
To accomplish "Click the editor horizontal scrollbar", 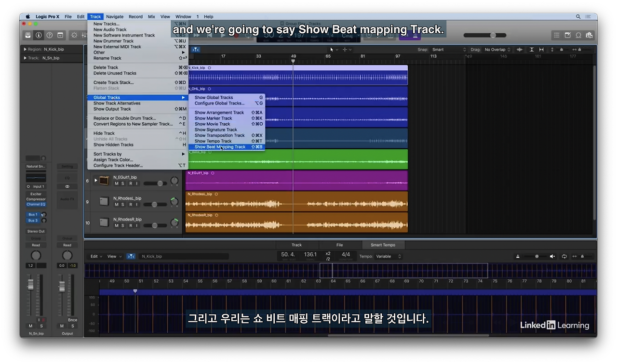I will (x=409, y=336).
